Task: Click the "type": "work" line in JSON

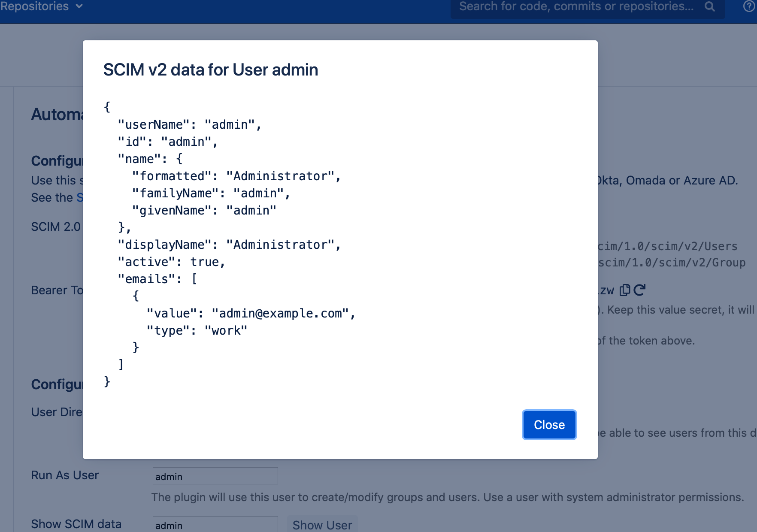Action: pos(197,331)
